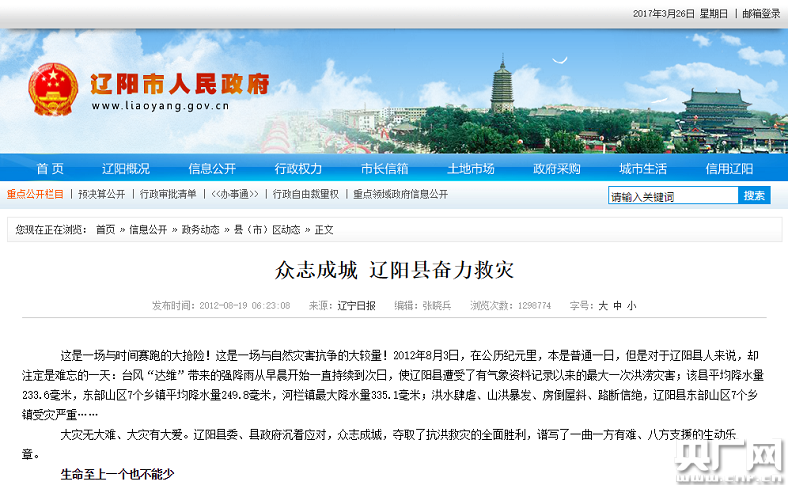Open the 邮箱登录 mailbox login link

(x=761, y=14)
